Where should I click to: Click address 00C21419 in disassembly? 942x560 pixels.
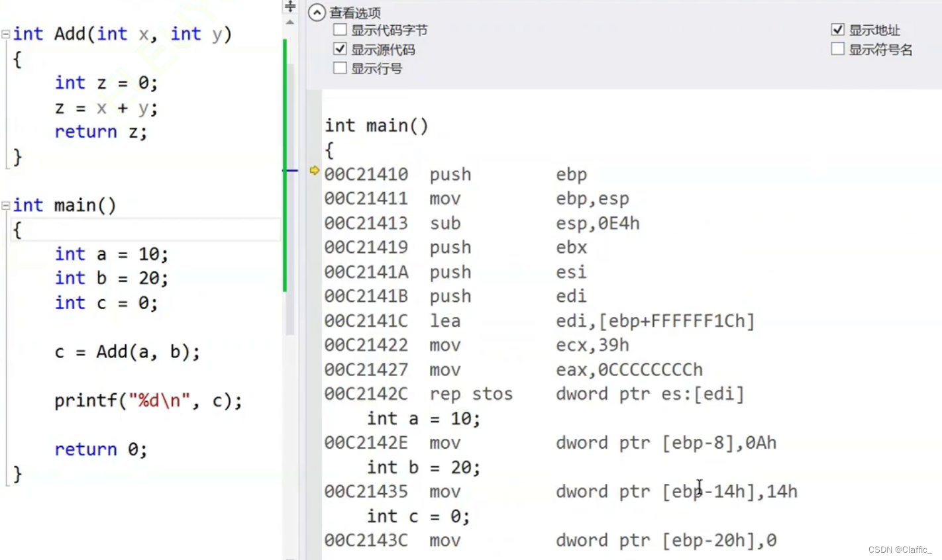pyautogui.click(x=366, y=248)
